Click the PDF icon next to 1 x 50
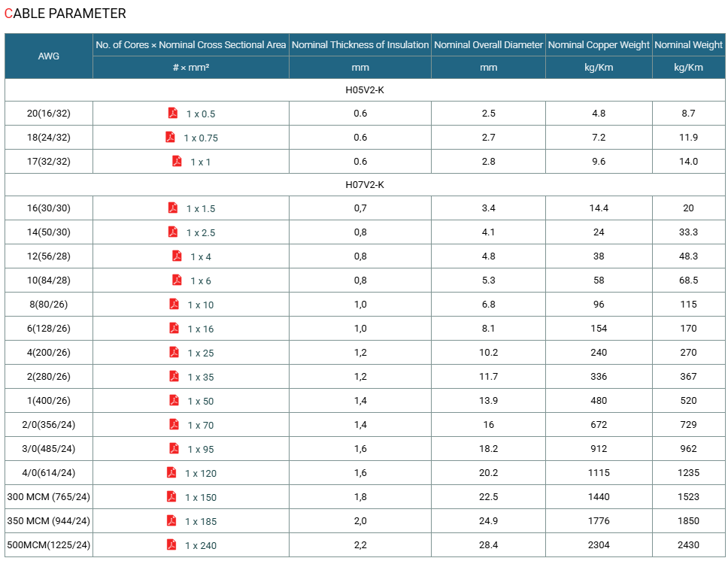This screenshot has width=728, height=561. point(174,400)
